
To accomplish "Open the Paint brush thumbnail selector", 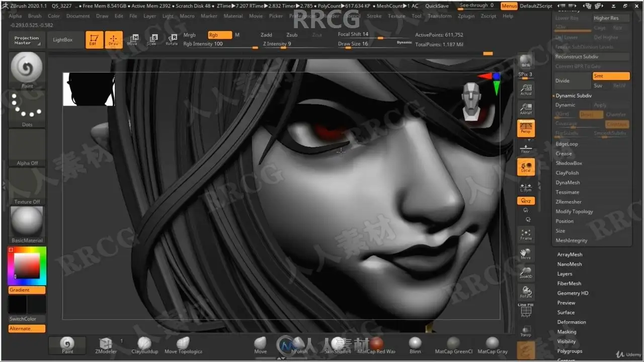I will click(27, 71).
